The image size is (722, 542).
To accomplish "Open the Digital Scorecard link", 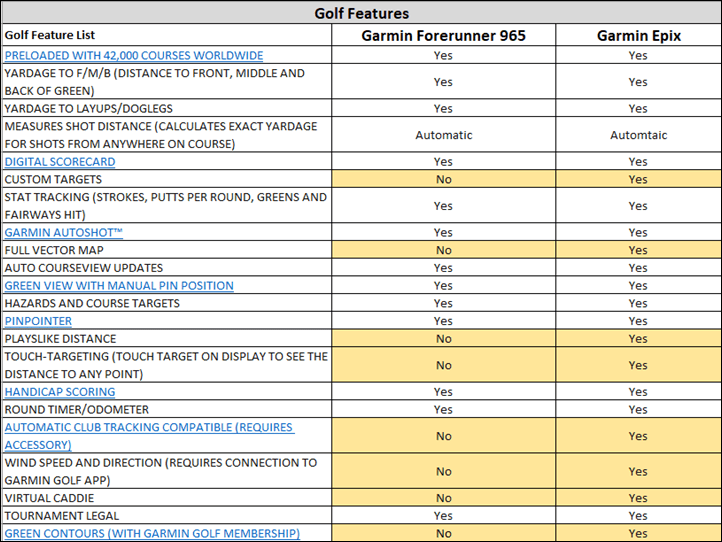I will click(60, 162).
